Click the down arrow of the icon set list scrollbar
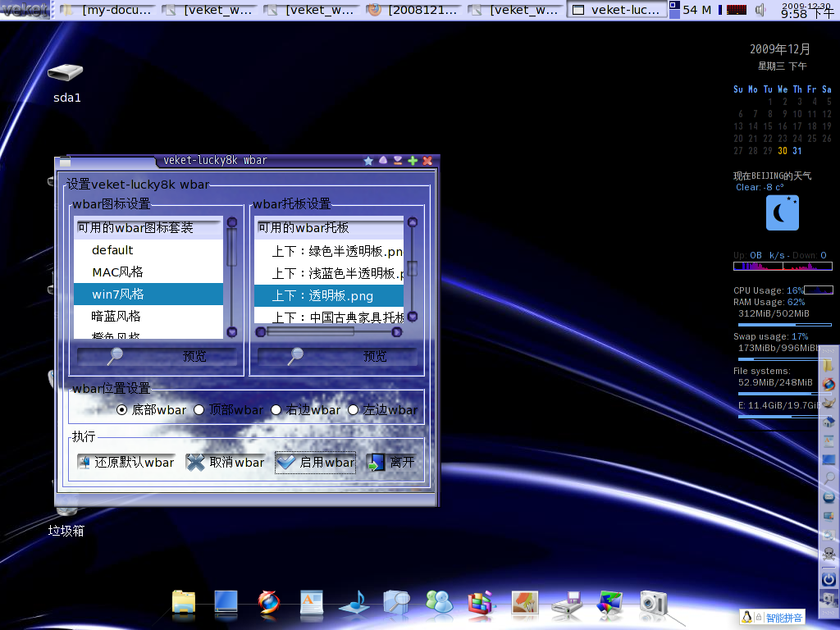This screenshot has width=840, height=630. (232, 332)
